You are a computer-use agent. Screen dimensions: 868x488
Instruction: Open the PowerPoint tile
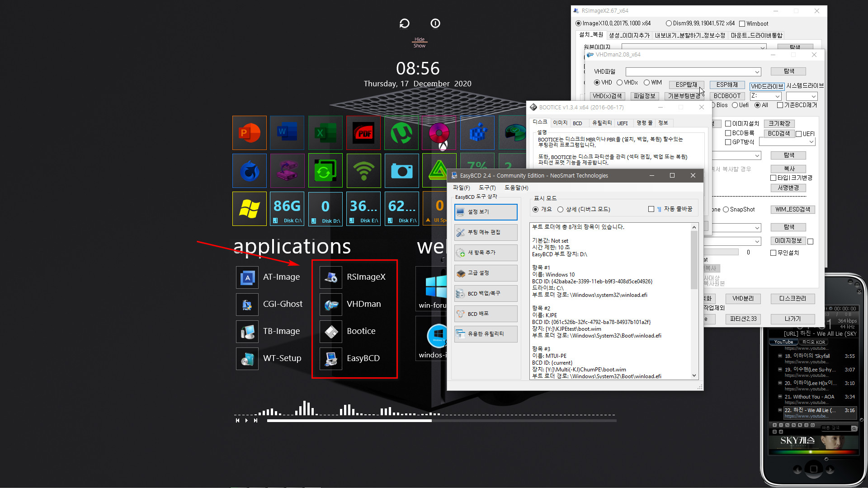pos(249,133)
